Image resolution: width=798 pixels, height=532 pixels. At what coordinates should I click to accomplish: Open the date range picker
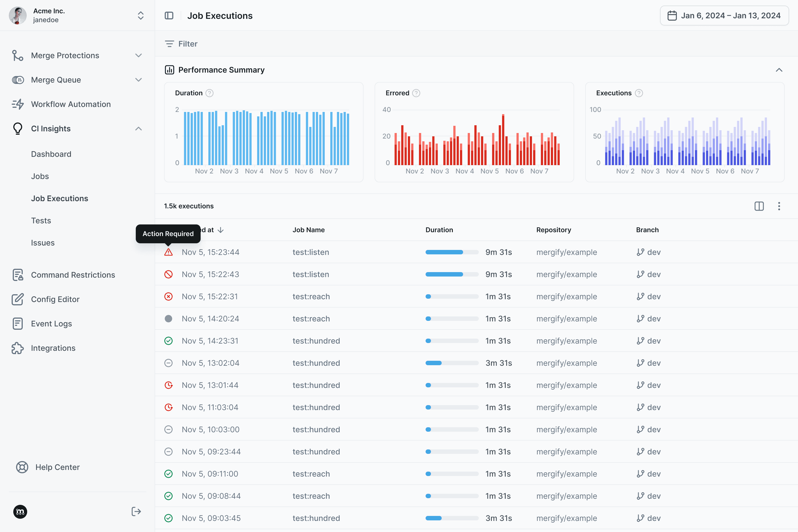(724, 16)
